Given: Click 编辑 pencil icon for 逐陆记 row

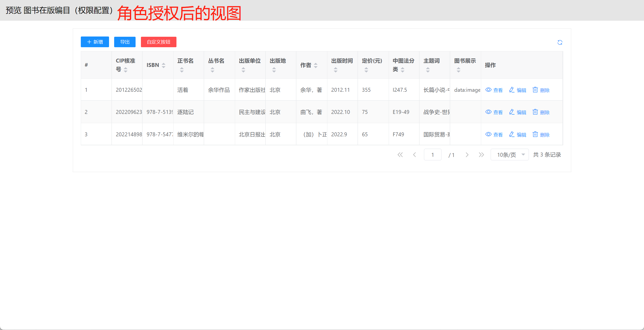Looking at the screenshot, I should 512,112.
